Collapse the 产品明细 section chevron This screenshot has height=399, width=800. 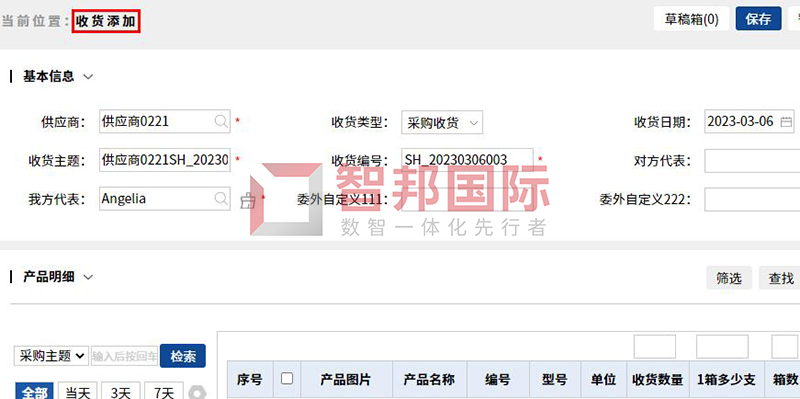tap(88, 277)
